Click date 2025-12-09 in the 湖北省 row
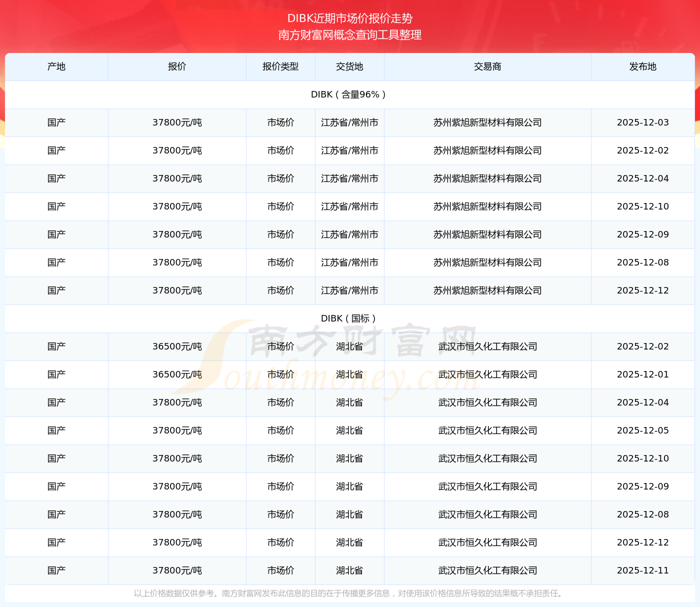 pos(643,486)
